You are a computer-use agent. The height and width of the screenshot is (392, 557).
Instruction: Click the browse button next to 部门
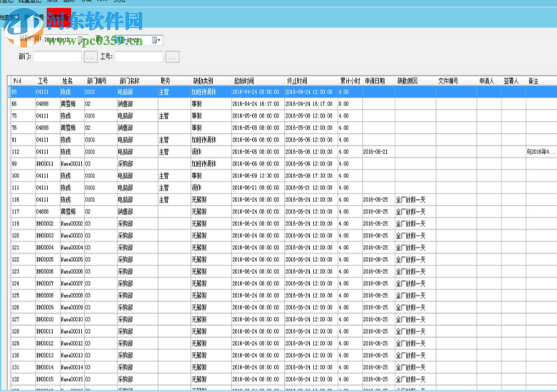(x=90, y=57)
